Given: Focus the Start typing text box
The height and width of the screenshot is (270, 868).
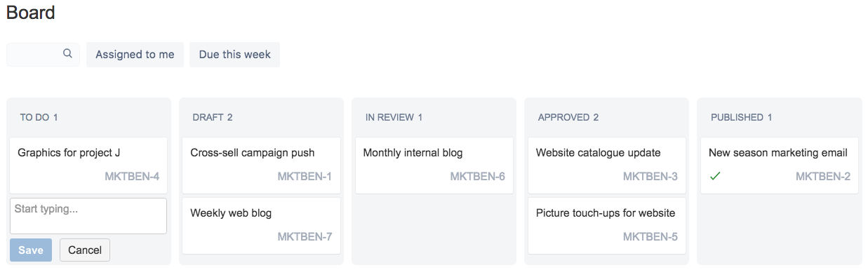Looking at the screenshot, I should pos(88,216).
